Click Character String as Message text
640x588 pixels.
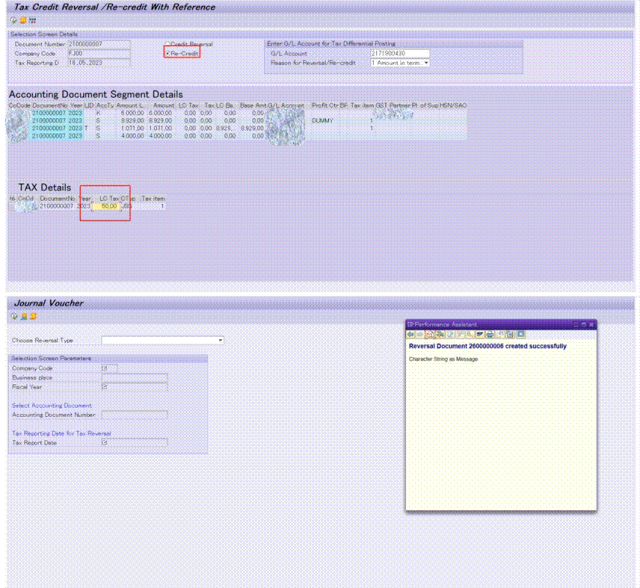point(443,359)
